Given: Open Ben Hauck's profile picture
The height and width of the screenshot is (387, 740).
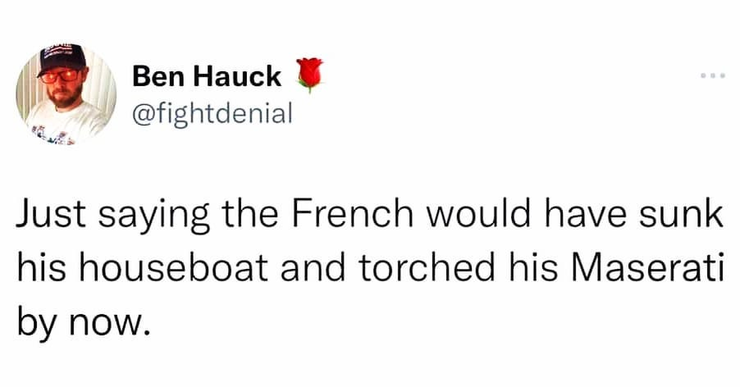Looking at the screenshot, I should pyautogui.click(x=66, y=94).
